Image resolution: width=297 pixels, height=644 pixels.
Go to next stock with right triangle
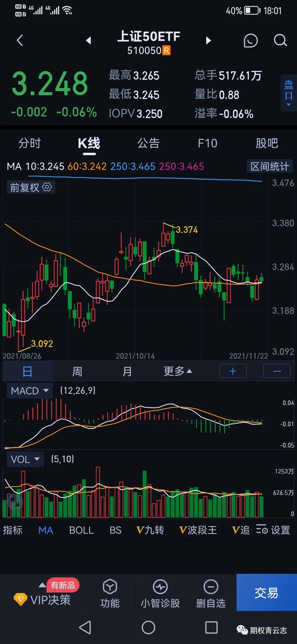208,41
